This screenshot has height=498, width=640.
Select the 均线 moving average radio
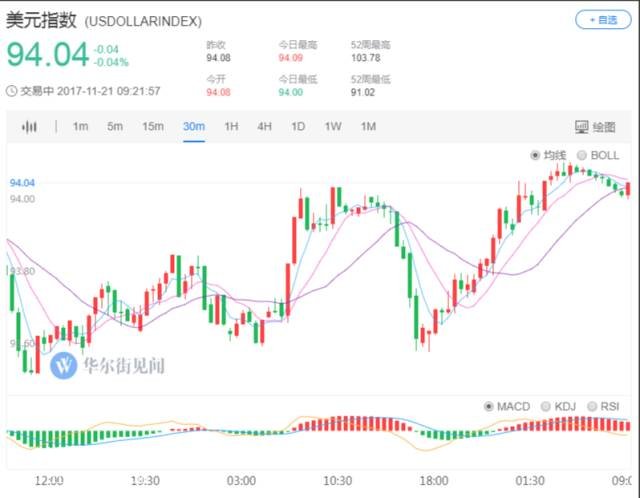click(x=535, y=156)
